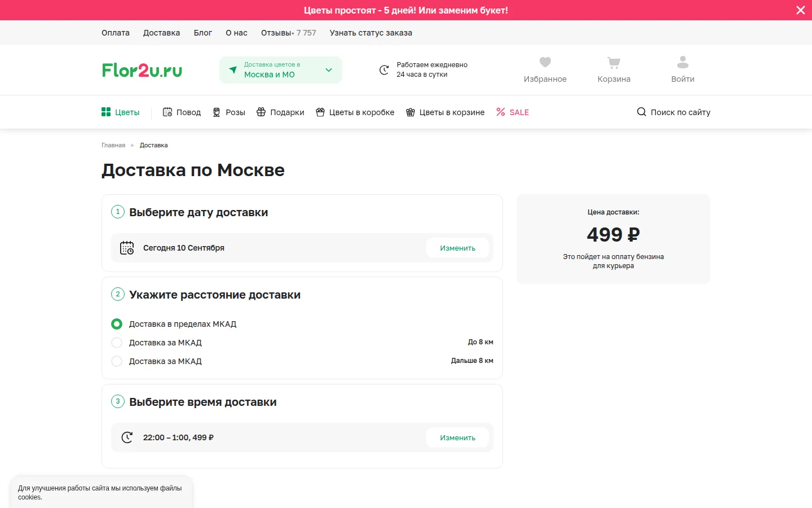
Task: Go to Главная breadcrumb
Action: [113, 145]
